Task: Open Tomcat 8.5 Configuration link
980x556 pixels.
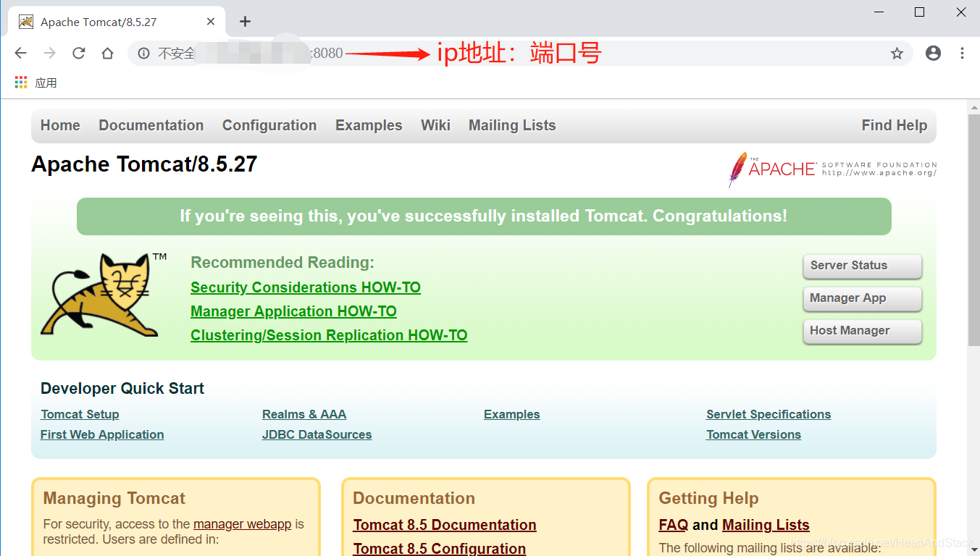Action: pos(439,548)
